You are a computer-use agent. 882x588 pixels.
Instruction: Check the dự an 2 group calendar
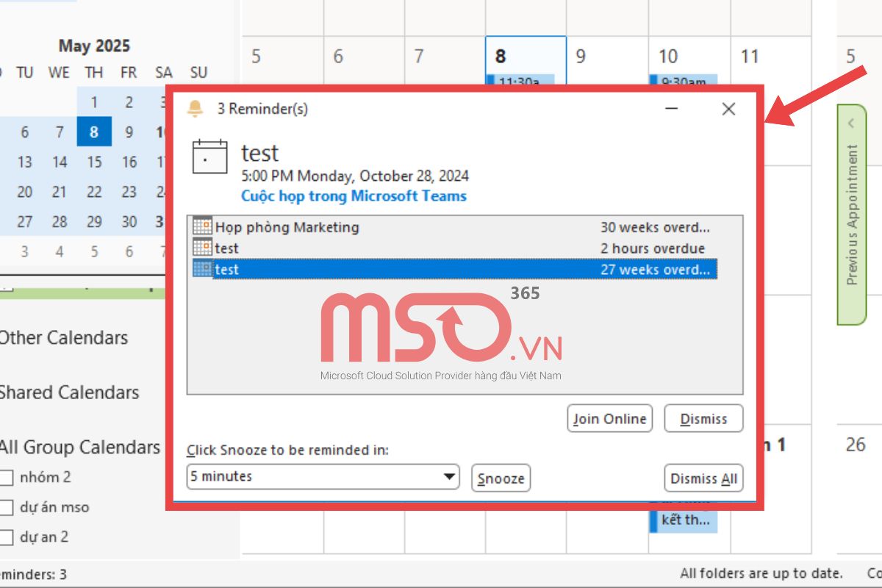[x=7, y=537]
